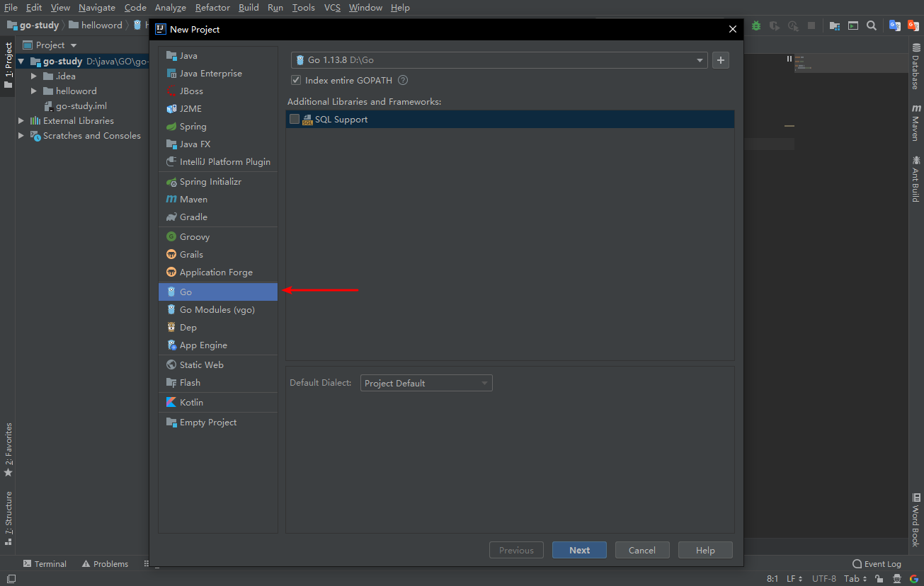Click the help question mark near GOPATH
The image size is (924, 586).
tap(403, 80)
